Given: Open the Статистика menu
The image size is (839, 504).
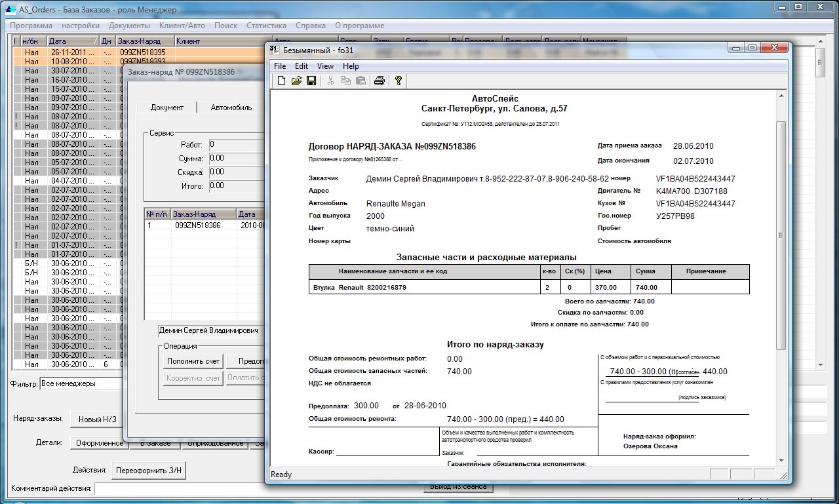Looking at the screenshot, I should tap(266, 26).
